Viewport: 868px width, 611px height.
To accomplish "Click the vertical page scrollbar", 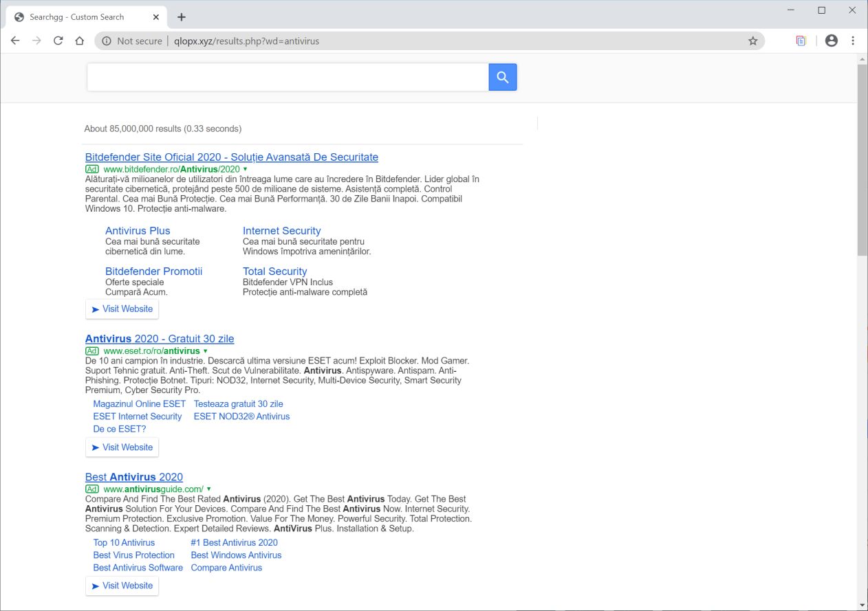I will 862,158.
